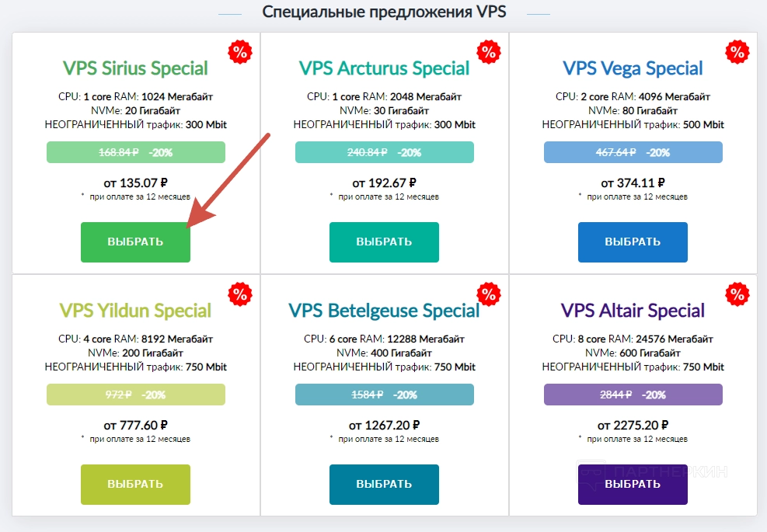Select the VPS Vega Special ВЫБРАТЬ button
Image resolution: width=767 pixels, height=532 pixels.
(633, 242)
